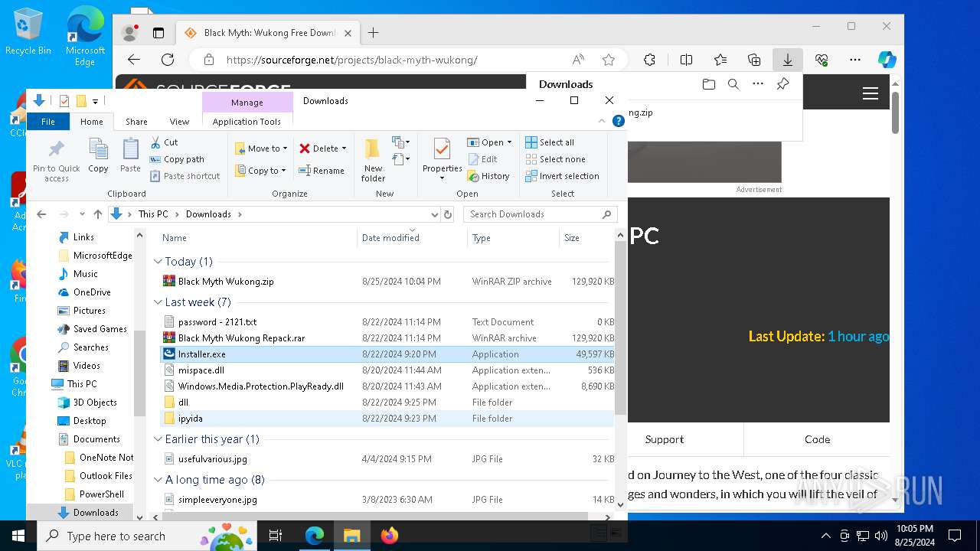Pin the Edge Downloads popup
Viewport: 980px width, 551px height.
tap(782, 84)
